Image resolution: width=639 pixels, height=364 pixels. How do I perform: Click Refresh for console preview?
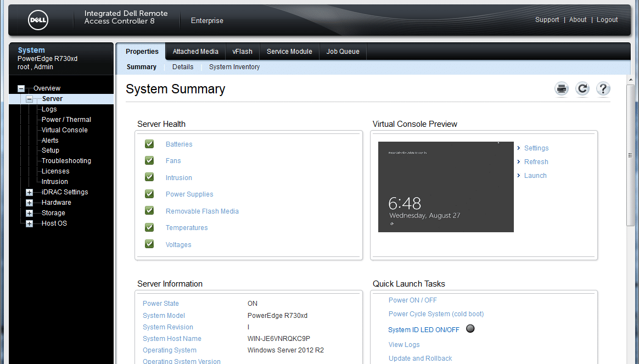click(x=536, y=162)
